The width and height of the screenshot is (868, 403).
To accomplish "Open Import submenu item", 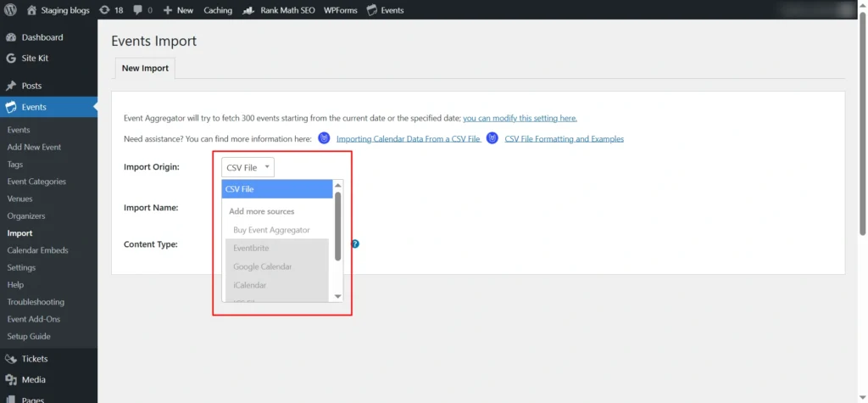I will click(x=20, y=233).
